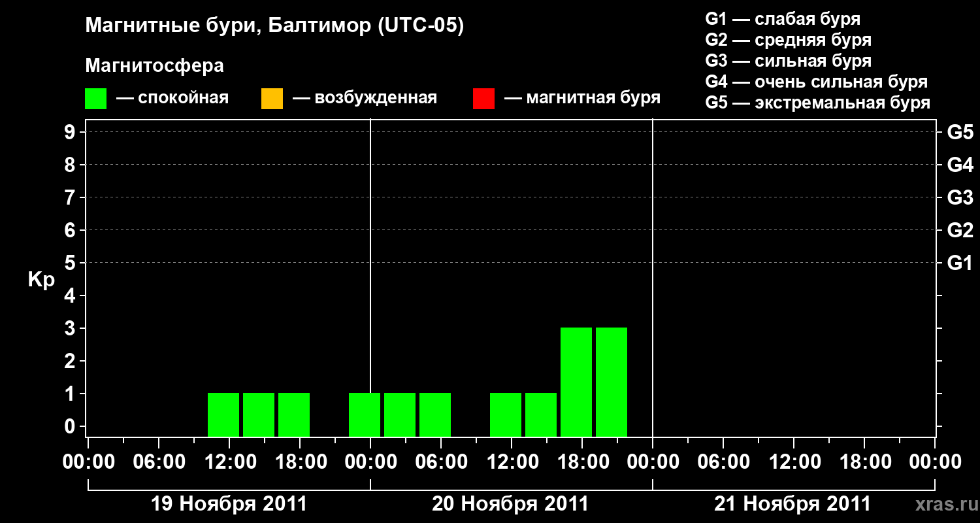
Task: Click the green 'спокойная' legend swatch
Action: click(95, 99)
